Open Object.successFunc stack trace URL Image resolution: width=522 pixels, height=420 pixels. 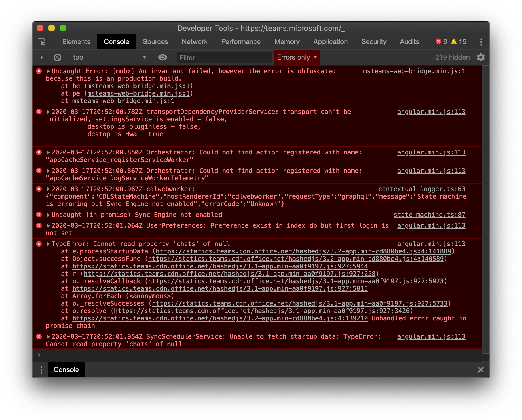296,259
